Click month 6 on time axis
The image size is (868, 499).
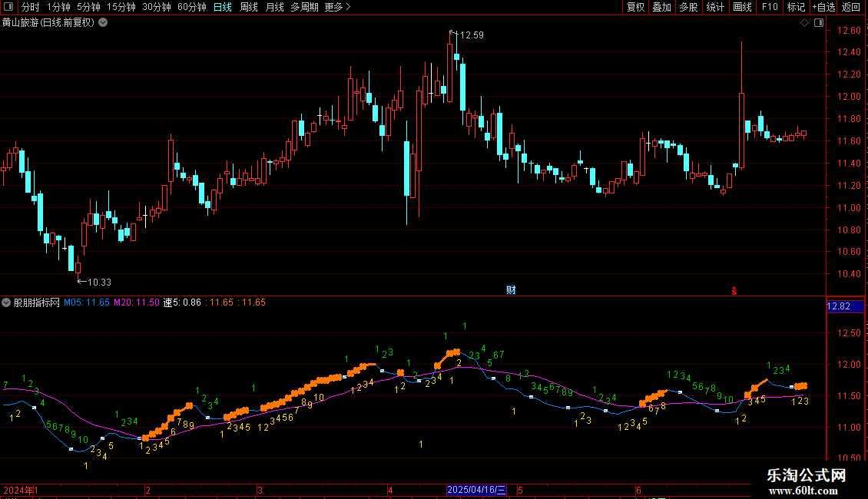(638, 490)
